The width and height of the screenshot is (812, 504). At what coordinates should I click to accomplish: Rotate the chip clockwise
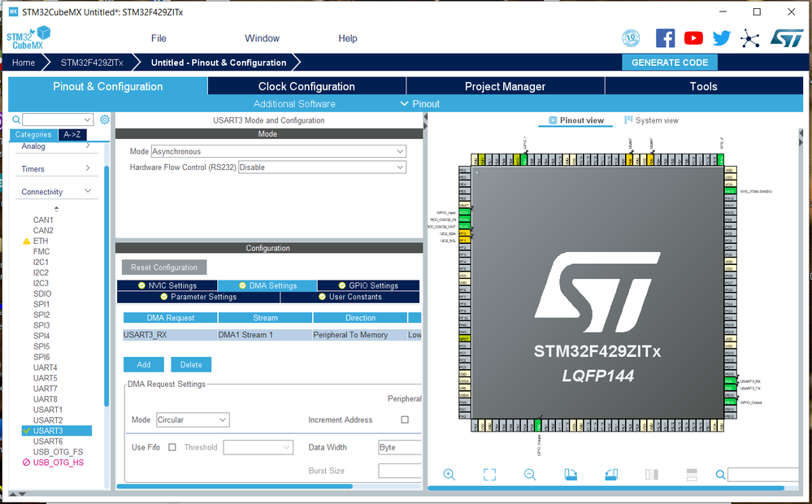[x=571, y=475]
